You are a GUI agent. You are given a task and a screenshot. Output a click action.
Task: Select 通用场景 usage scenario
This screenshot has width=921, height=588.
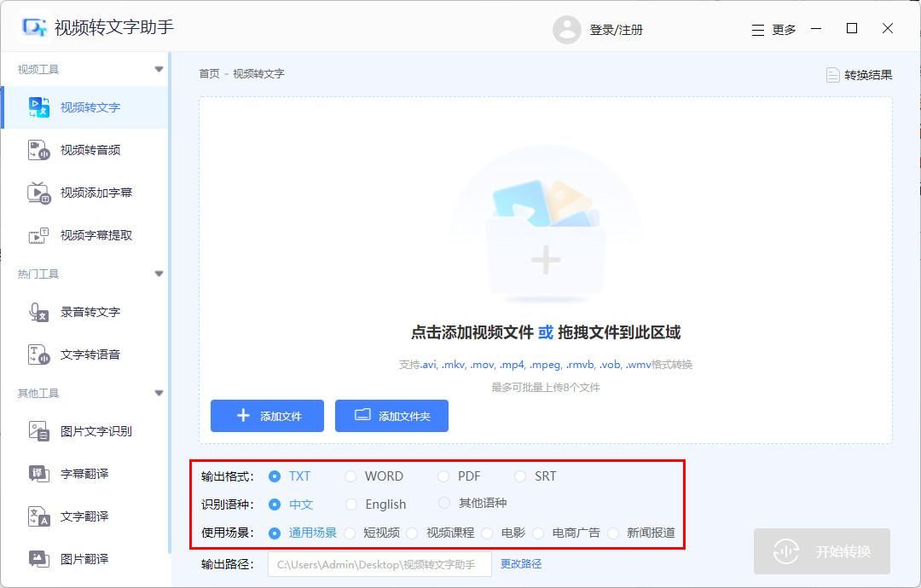[275, 533]
